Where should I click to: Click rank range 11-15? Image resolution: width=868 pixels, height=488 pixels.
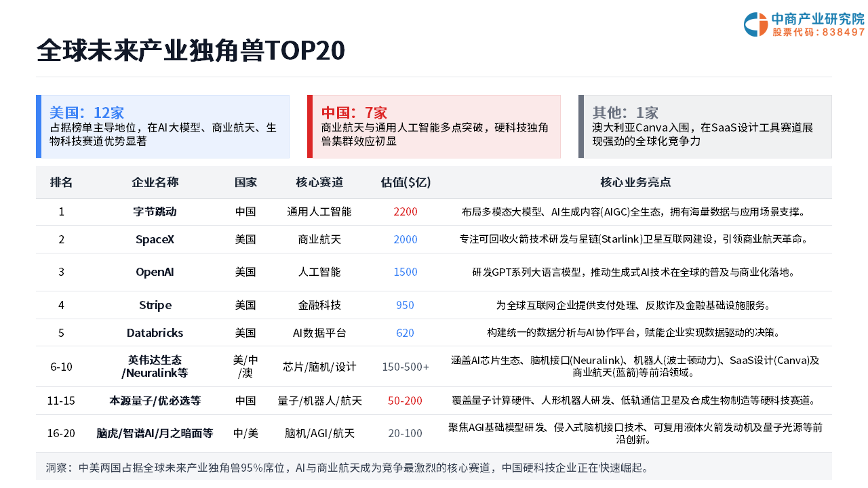[x=61, y=401]
